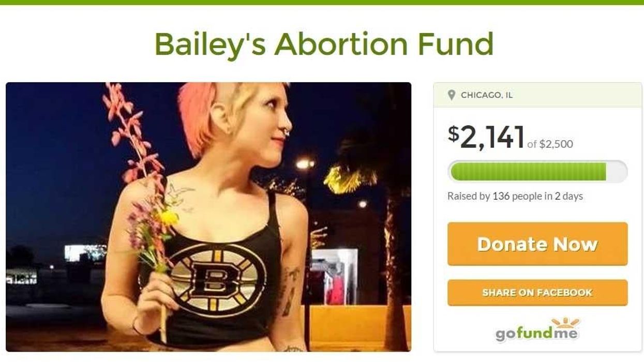Screen dimensions: 644x362
Task: Click the Donate Now button
Action: click(537, 244)
